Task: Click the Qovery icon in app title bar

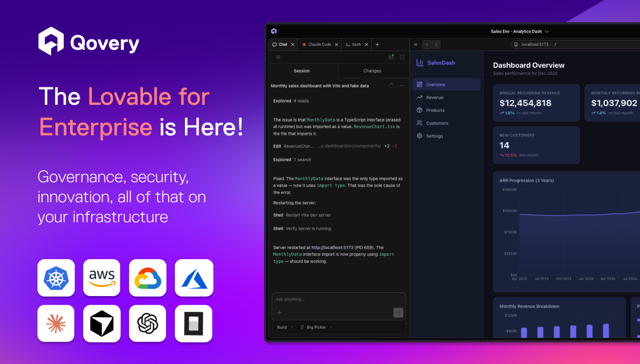Action: tap(274, 32)
